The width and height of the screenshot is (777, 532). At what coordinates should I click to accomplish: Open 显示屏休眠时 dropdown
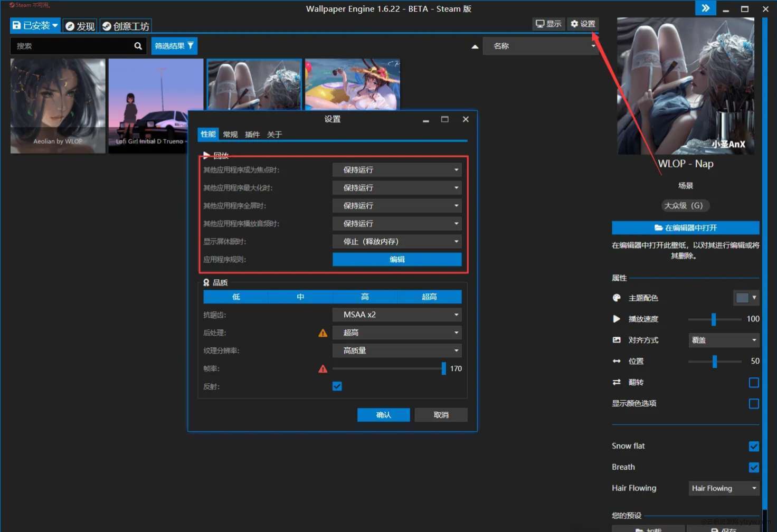tap(397, 242)
